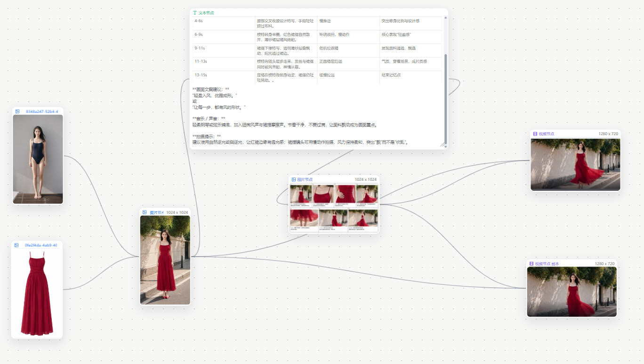Click text node resize handle at its corner
The image size is (644, 364).
click(x=443, y=145)
